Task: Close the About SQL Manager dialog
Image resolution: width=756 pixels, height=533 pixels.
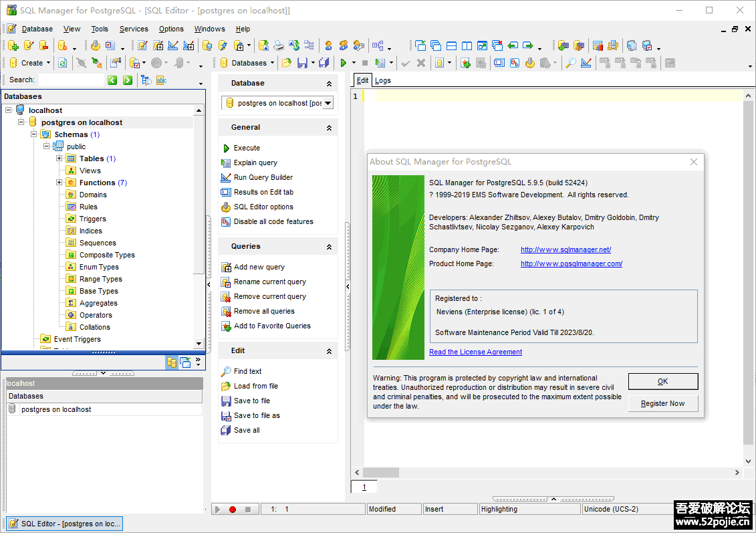Action: 694,162
